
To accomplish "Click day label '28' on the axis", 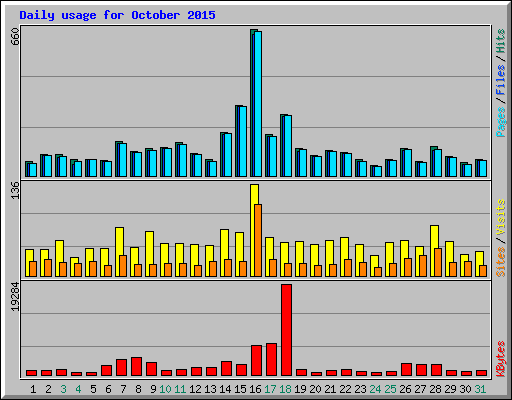I will point(435,389).
